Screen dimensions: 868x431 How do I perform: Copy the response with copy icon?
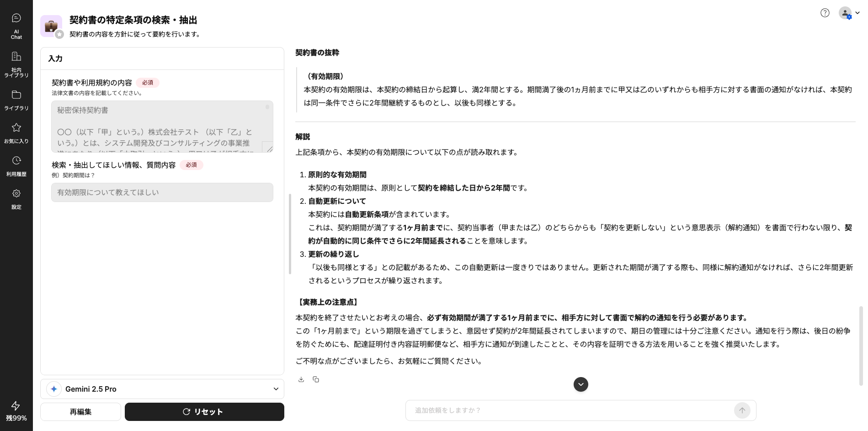pyautogui.click(x=316, y=379)
